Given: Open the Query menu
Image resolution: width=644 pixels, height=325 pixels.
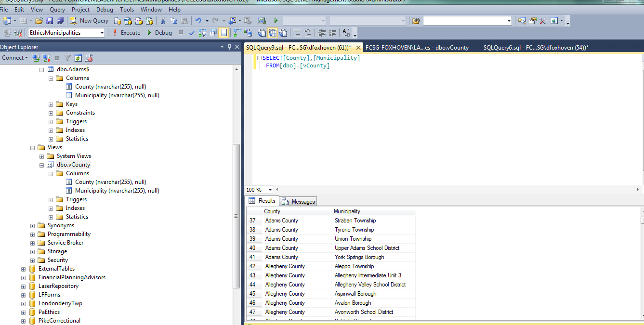Looking at the screenshot, I should [x=57, y=9].
